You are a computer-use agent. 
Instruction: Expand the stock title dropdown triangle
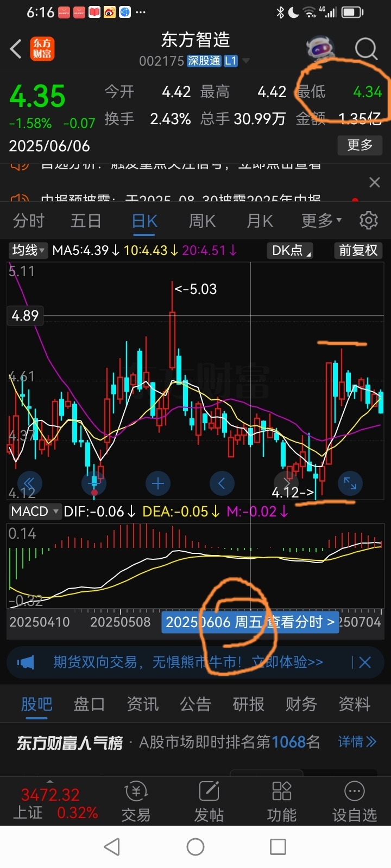[x=246, y=61]
